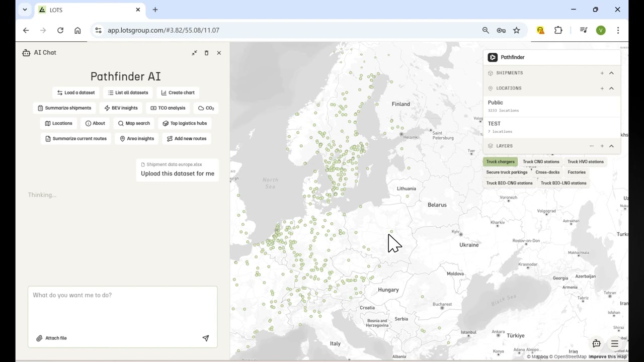View site information for lotsgroup
Viewport: 644px width, 362px height.
(98, 30)
